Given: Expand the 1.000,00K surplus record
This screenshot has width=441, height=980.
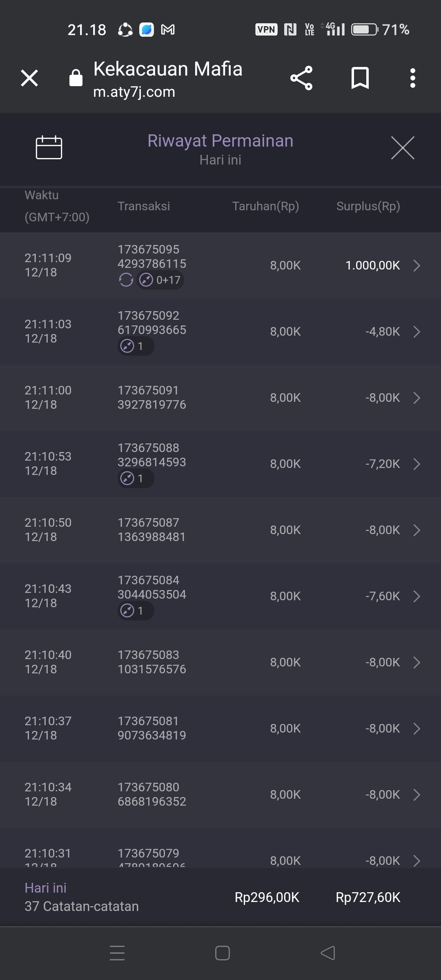Looking at the screenshot, I should [x=416, y=265].
